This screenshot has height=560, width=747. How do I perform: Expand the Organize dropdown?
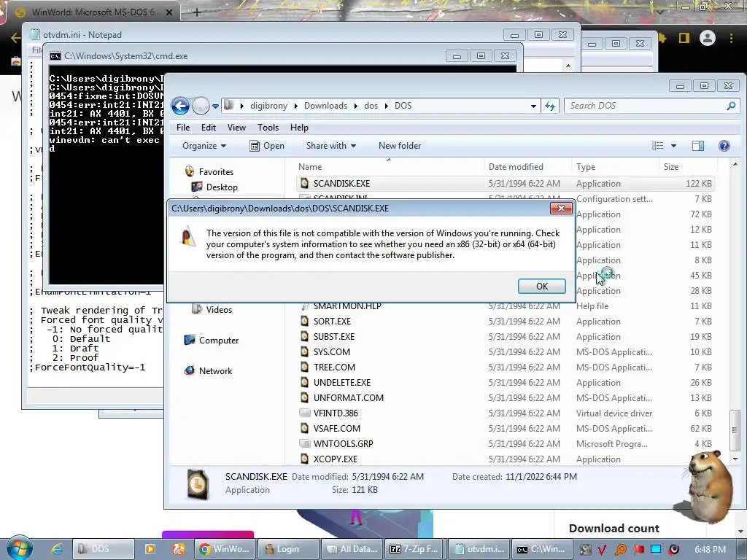pos(204,146)
